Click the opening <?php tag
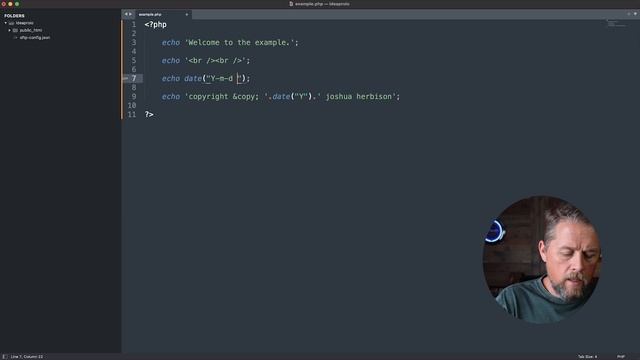The height and width of the screenshot is (360, 640). (156, 24)
